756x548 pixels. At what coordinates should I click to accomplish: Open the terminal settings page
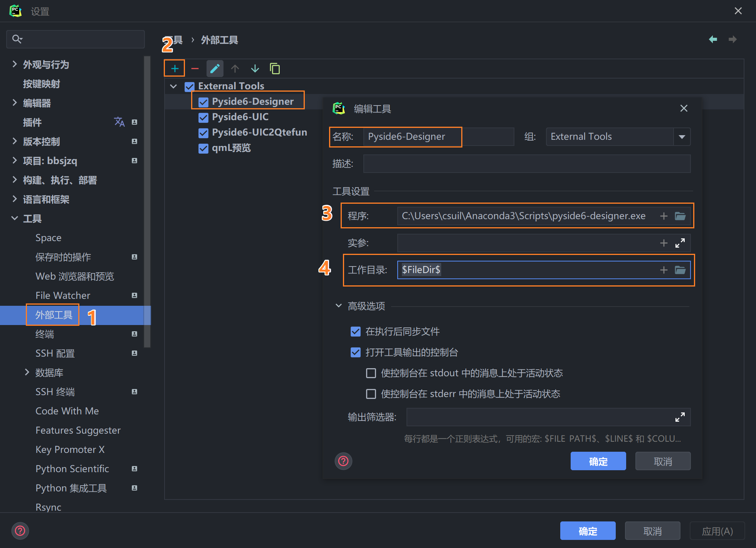(45, 334)
